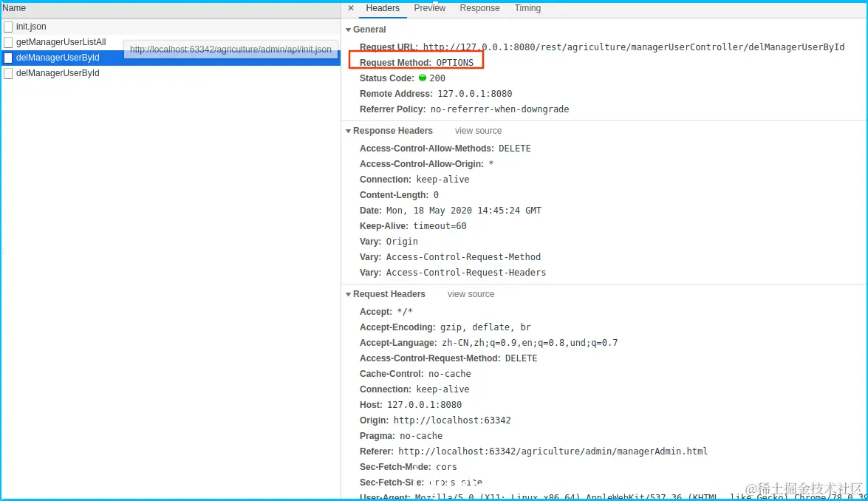Click the Vary: Origin header
This screenshot has width=868, height=501.
[x=389, y=242]
